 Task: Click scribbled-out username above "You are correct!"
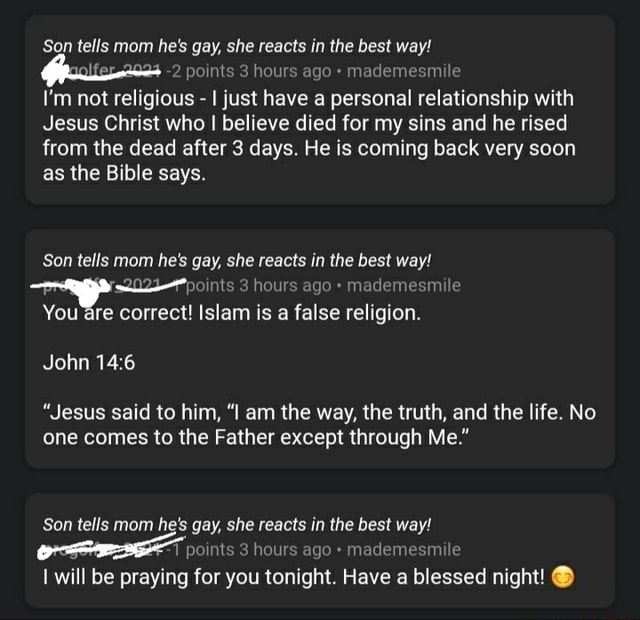(108, 288)
